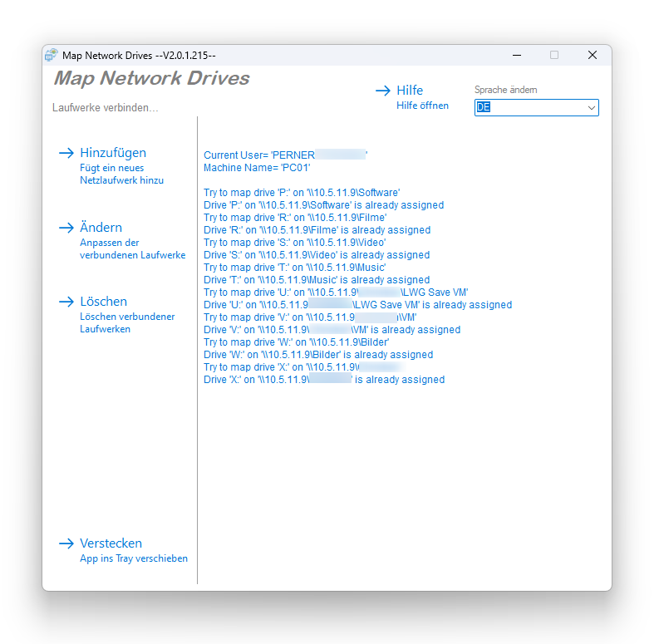Click the arrow icon next to Verstecken
659x644 pixels.
(66, 543)
